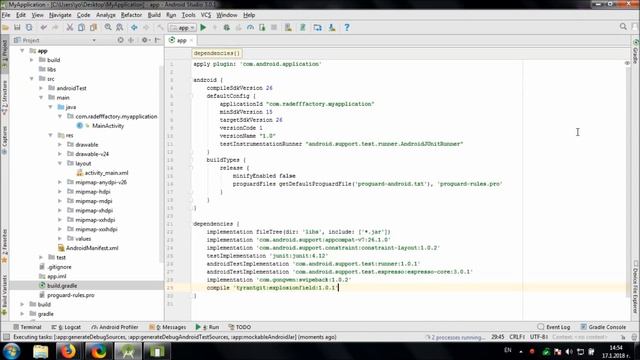Select MainActivity in project tree
The image size is (640, 360).
pos(108,126)
